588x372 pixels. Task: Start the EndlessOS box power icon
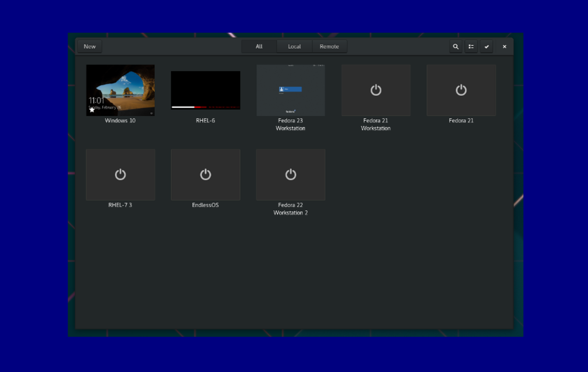(x=205, y=174)
